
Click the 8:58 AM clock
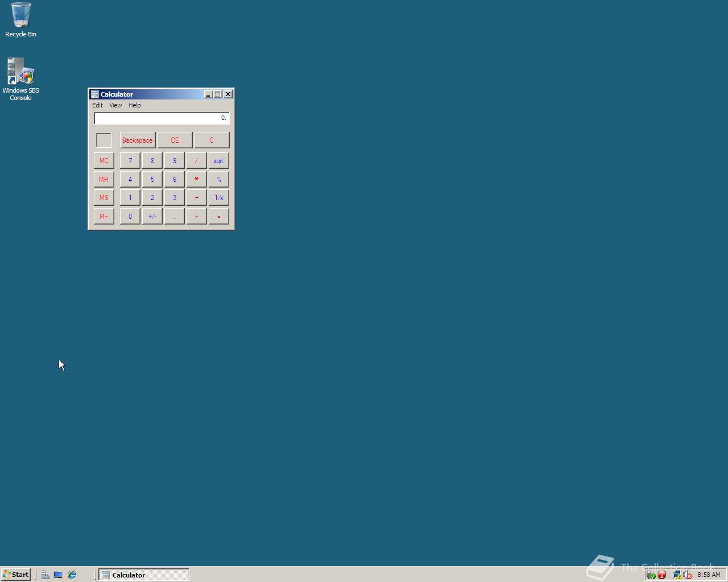point(709,575)
